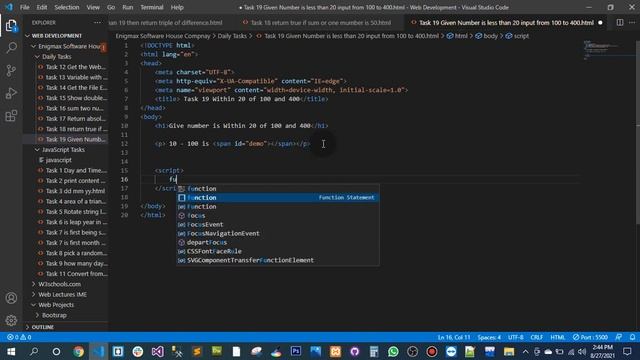Split the editor to the right
Image resolution: width=640 pixels, height=360 pixels.
pyautogui.click(x=620, y=23)
